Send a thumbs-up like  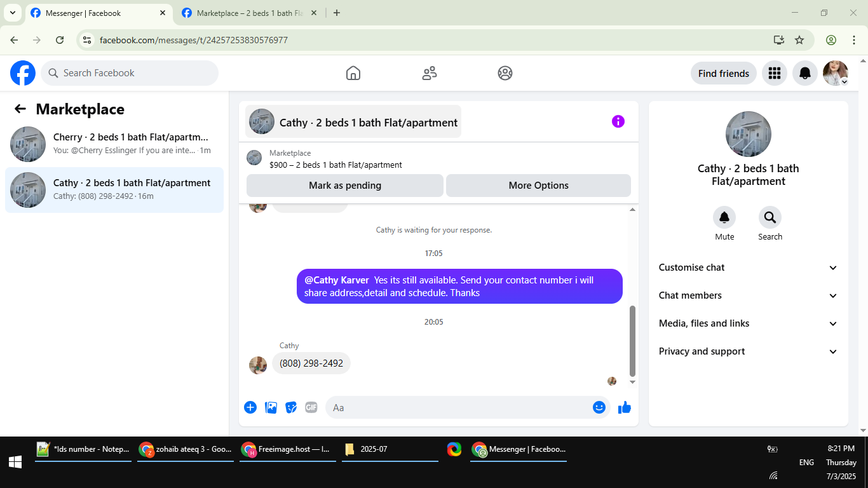pyautogui.click(x=625, y=407)
